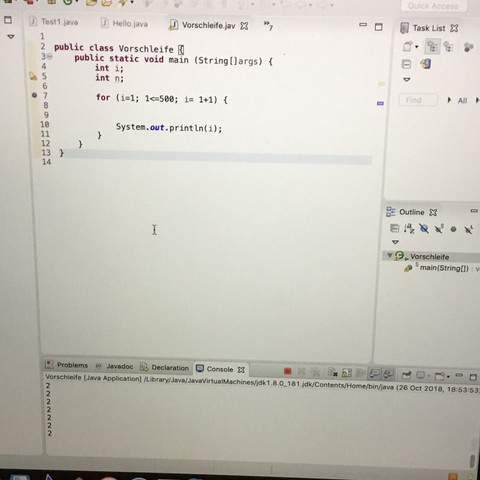The height and width of the screenshot is (480, 480).
Task: Terminate the program with the red stop icon
Action: coord(287,371)
